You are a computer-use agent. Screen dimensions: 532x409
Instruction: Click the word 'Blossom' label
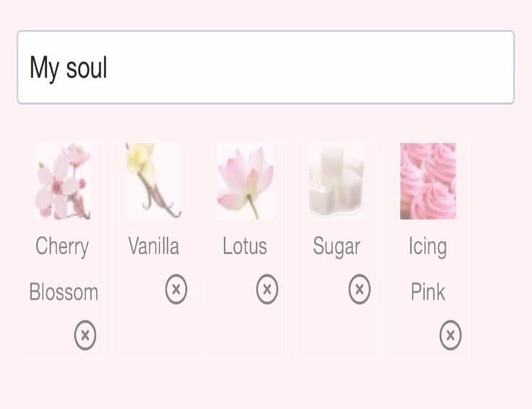64,292
